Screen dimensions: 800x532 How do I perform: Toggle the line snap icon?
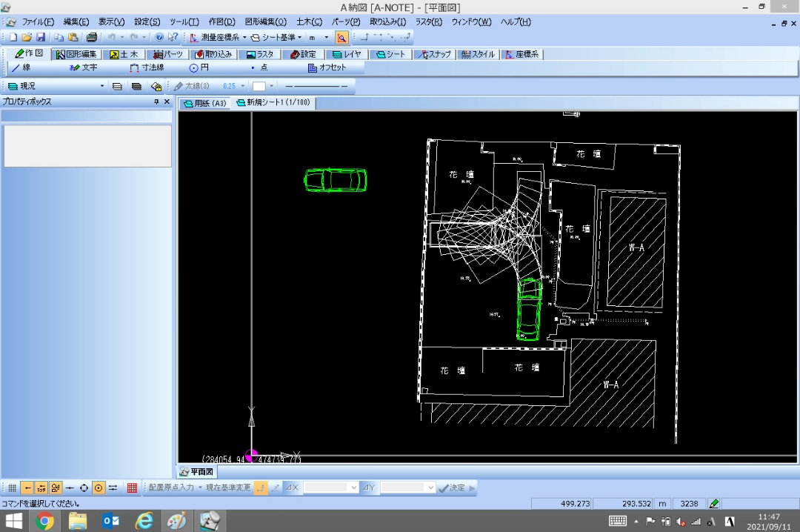(x=70, y=488)
